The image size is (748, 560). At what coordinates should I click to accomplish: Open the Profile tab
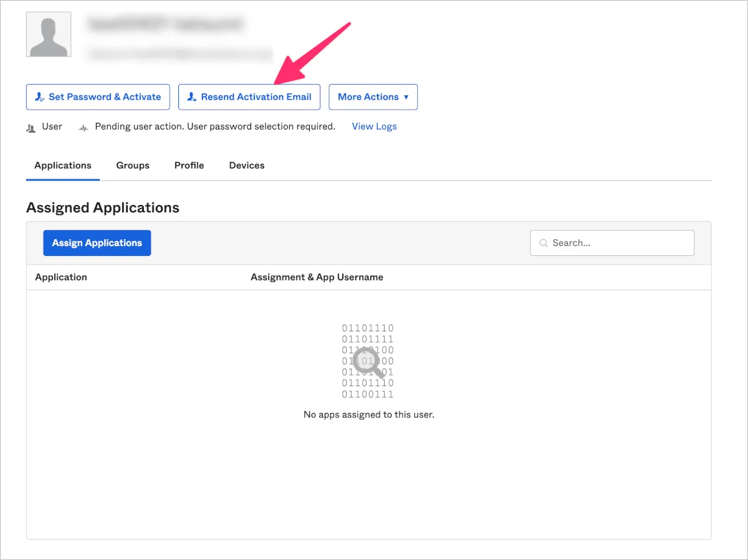[189, 166]
